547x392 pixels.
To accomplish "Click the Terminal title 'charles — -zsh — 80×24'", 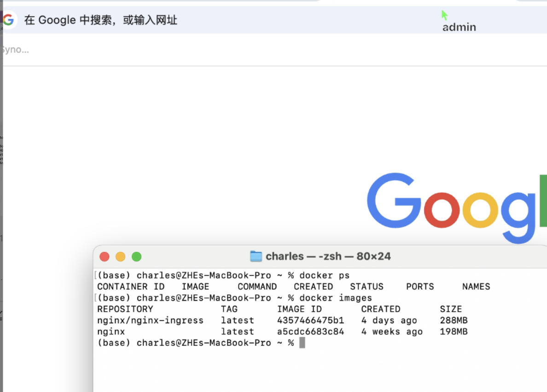I will pyautogui.click(x=328, y=257).
